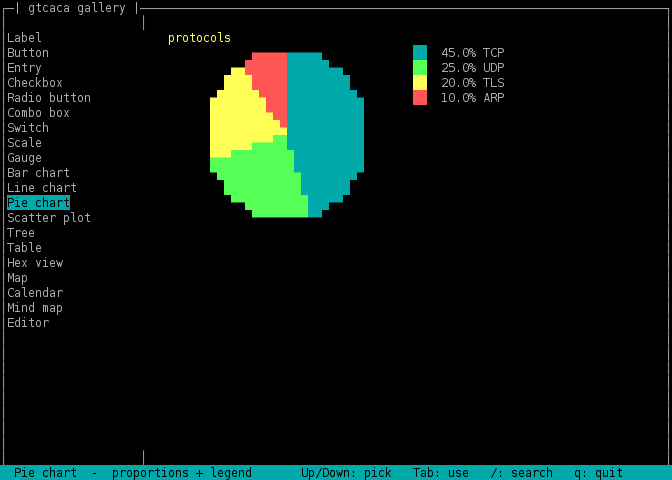The height and width of the screenshot is (480, 672).
Task: Click the yellow TLS legend swatch
Action: [x=420, y=83]
